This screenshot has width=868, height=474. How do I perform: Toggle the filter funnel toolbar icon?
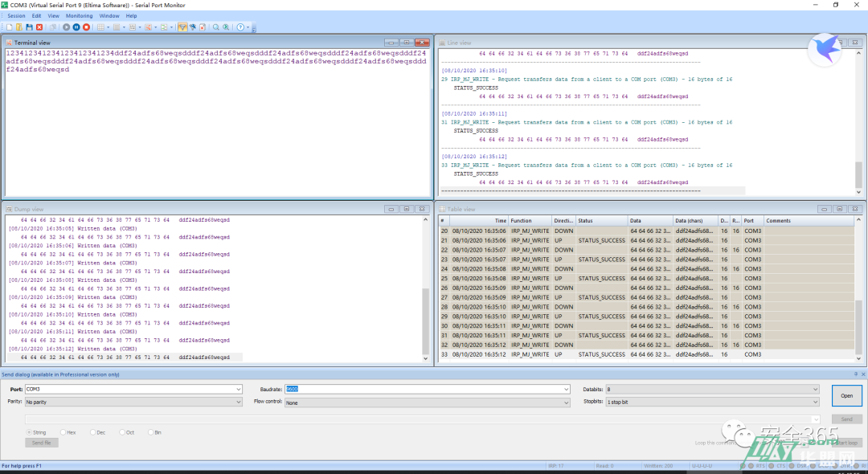tap(182, 27)
